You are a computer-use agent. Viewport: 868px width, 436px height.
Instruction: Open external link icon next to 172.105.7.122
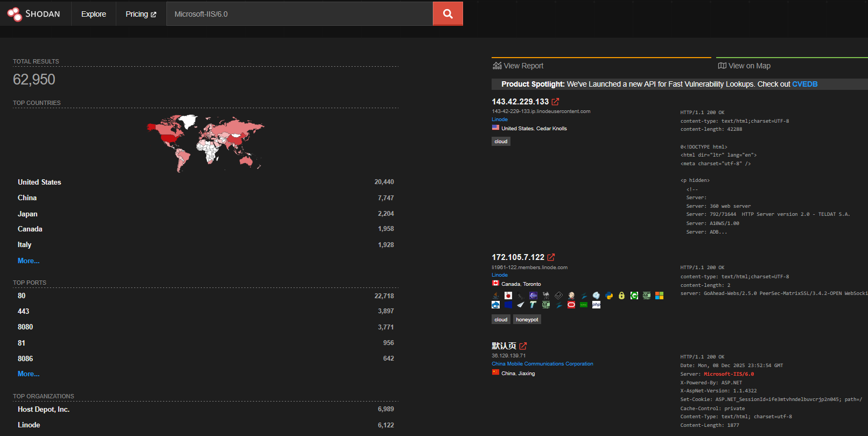tap(551, 257)
